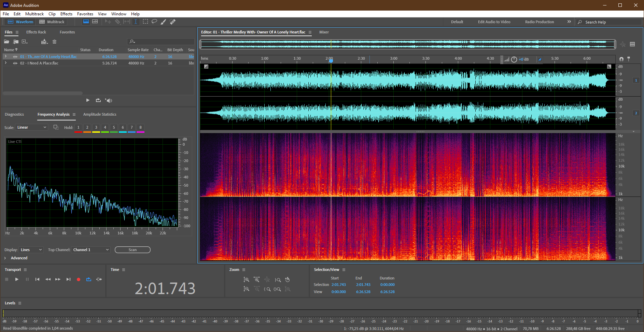Switch to the Multitrack view button

tap(52, 21)
